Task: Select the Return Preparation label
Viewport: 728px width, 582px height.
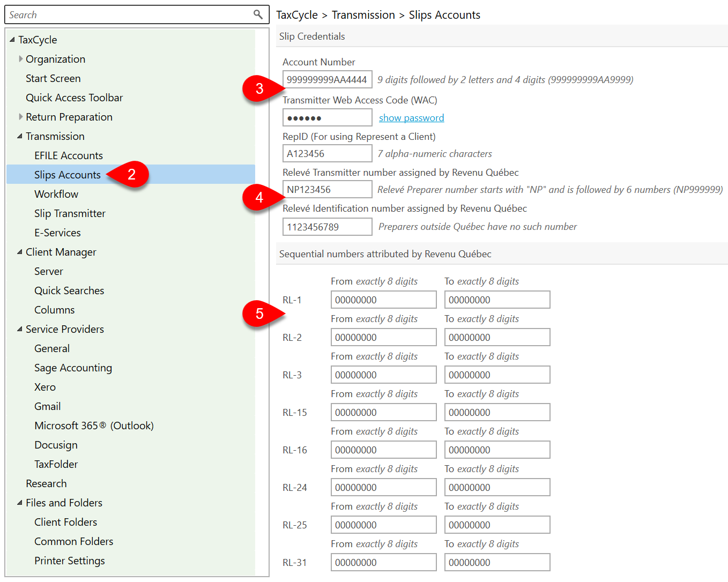Action: tap(69, 117)
